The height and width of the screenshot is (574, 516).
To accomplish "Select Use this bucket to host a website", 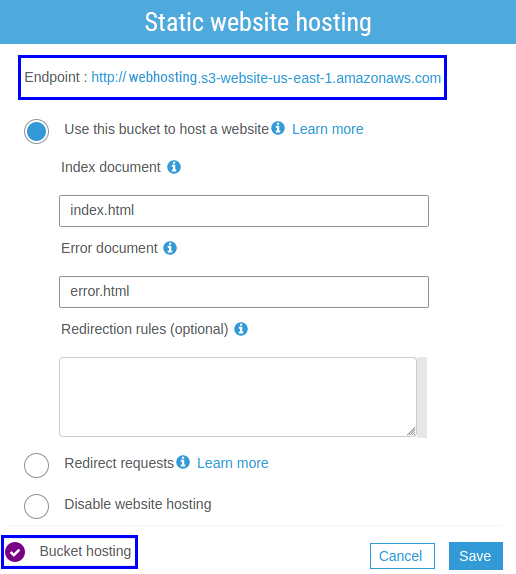I will click(x=37, y=131).
